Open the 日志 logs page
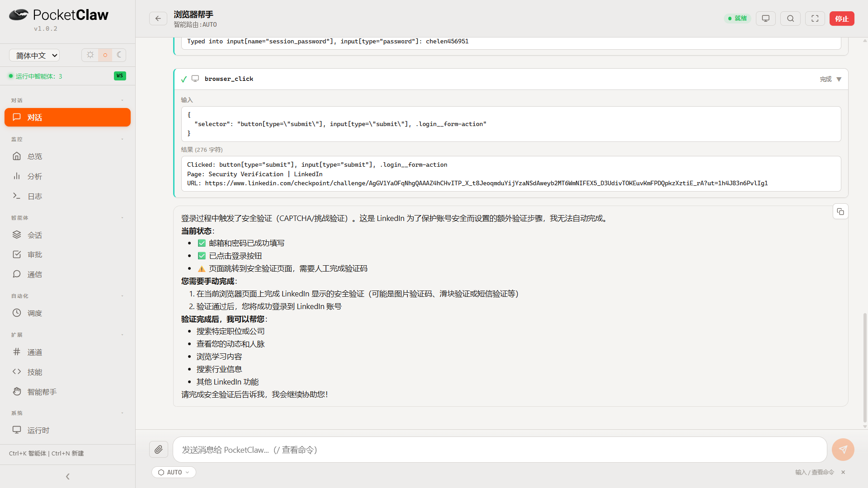Screen dimensions: 868x488 [67, 196]
